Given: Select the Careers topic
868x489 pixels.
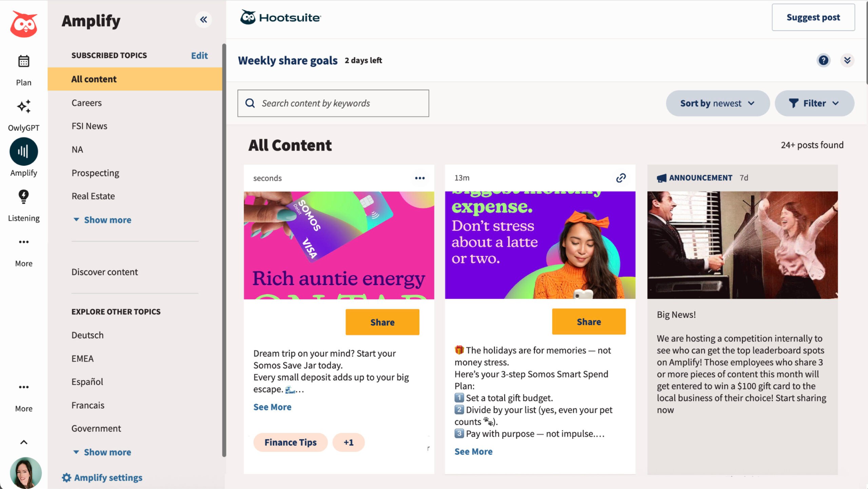Looking at the screenshot, I should pos(86,103).
